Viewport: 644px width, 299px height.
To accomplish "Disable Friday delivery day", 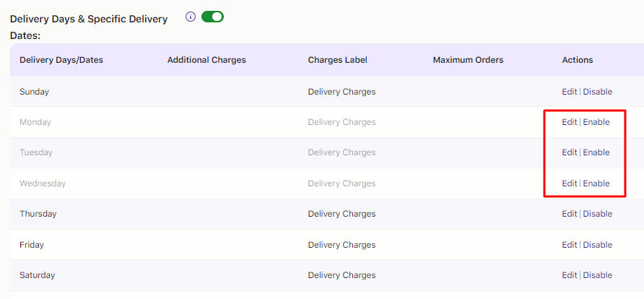I will 598,245.
